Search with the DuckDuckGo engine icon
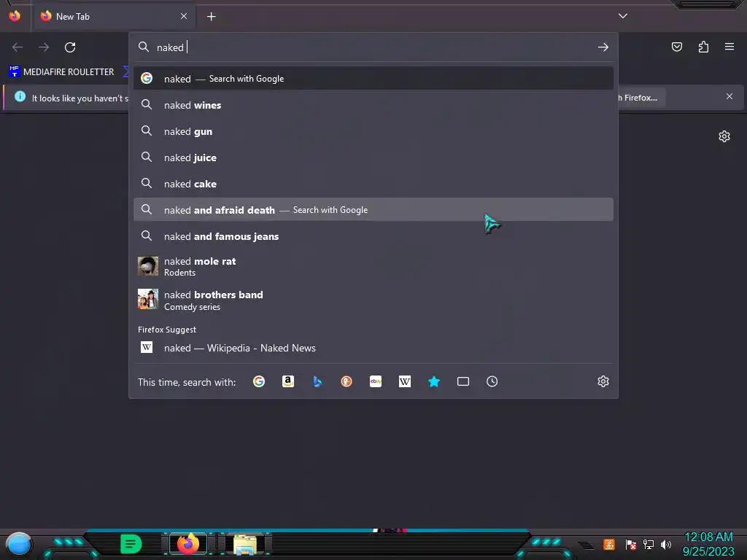The image size is (747, 560). 347,381
